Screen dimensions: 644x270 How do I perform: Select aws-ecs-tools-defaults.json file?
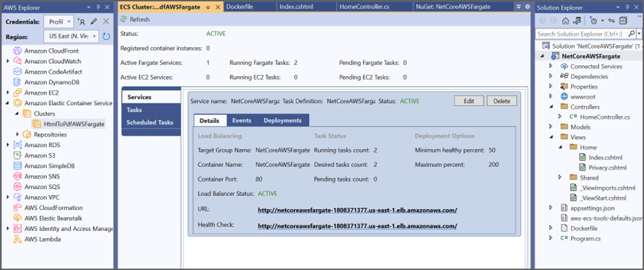coord(606,218)
